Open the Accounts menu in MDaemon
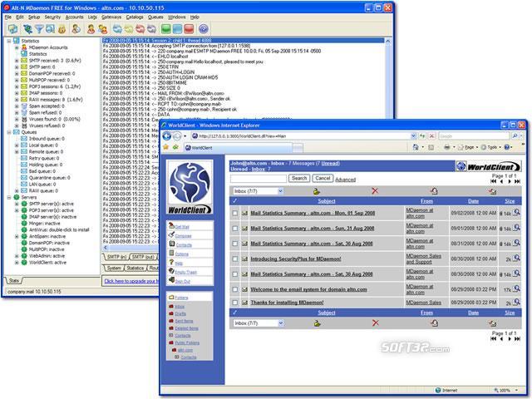Screen dimensions: 532x399 [x=74, y=17]
